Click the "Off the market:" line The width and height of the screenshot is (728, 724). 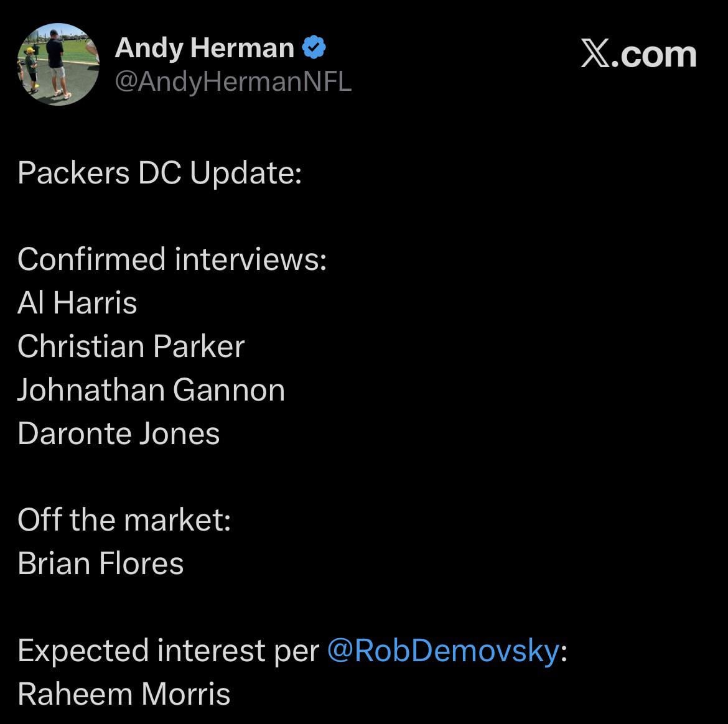coord(124,520)
